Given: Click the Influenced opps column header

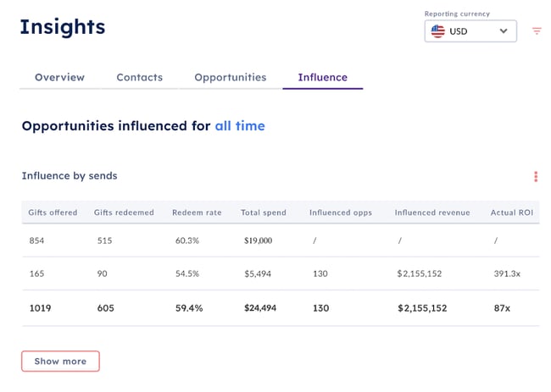Looking at the screenshot, I should (341, 213).
